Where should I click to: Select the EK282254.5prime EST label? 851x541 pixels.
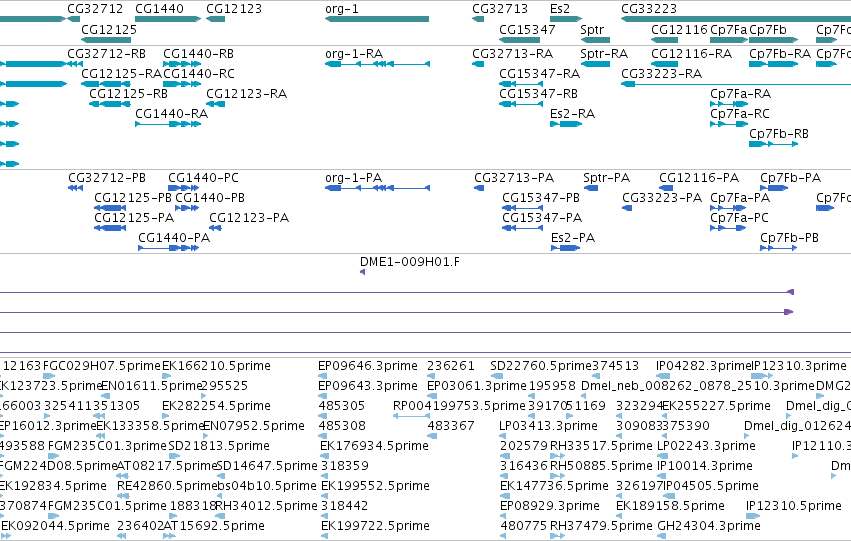[x=216, y=405]
